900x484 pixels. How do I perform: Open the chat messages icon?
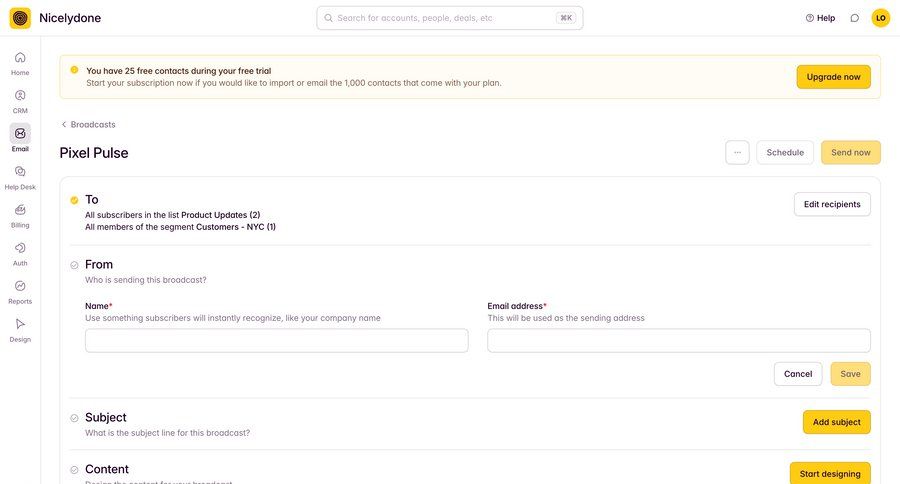click(x=855, y=18)
